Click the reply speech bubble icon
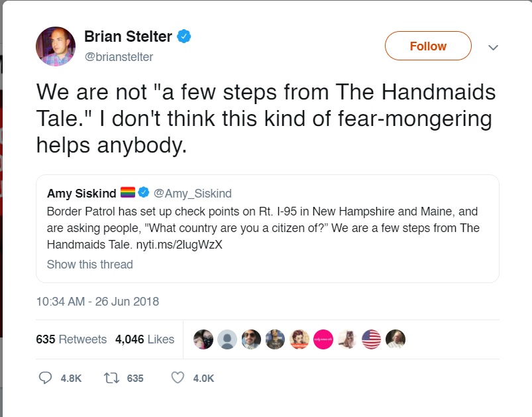 pyautogui.click(x=46, y=377)
